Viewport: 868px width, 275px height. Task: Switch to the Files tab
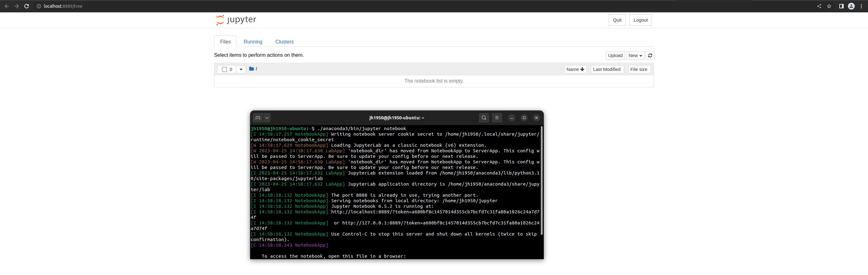(225, 42)
